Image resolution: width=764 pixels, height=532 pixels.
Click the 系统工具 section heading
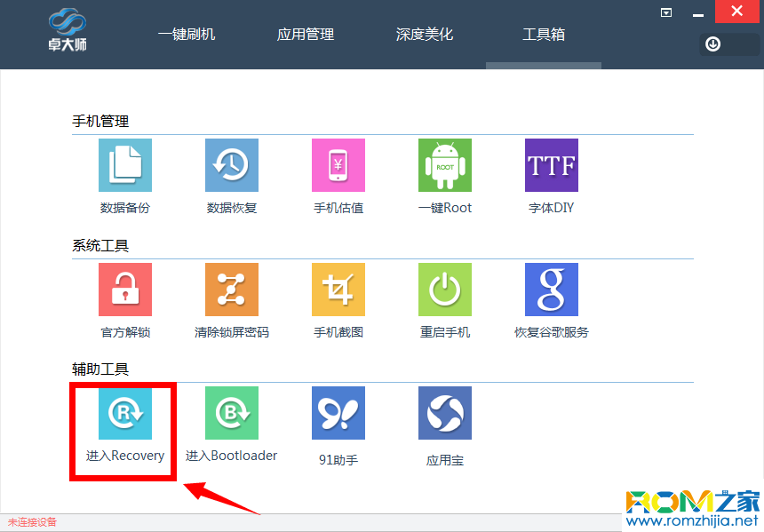click(100, 245)
